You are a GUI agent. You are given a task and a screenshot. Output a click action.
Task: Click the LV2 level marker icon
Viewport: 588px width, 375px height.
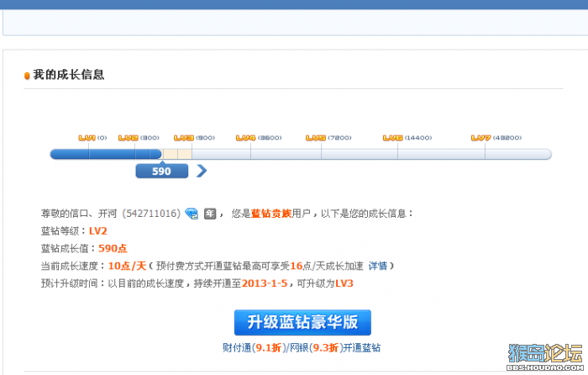coord(129,138)
